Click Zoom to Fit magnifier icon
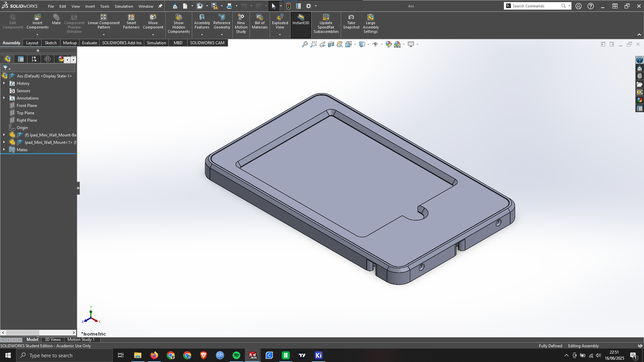644x362 pixels. click(x=305, y=44)
